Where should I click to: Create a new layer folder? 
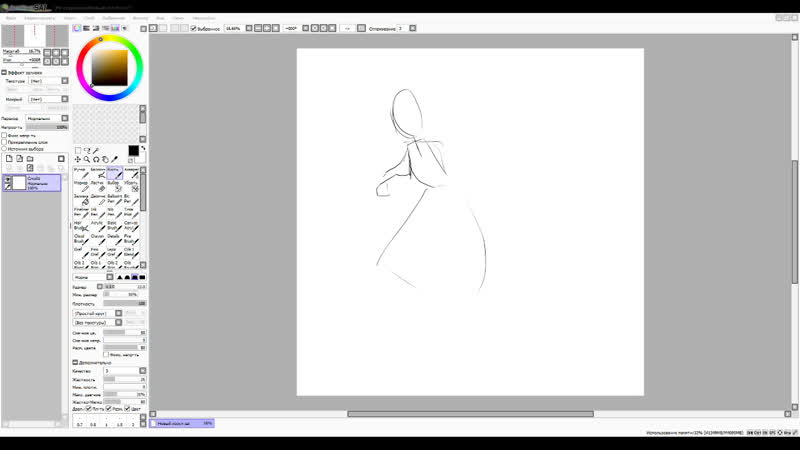[x=30, y=159]
